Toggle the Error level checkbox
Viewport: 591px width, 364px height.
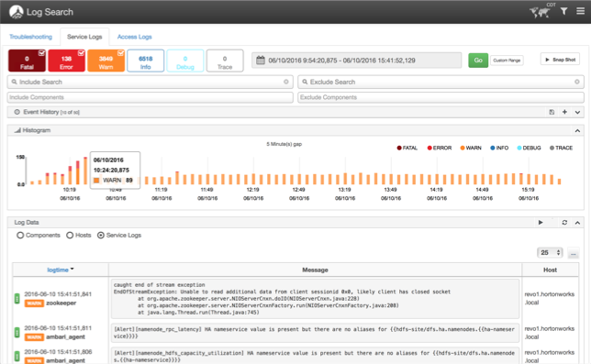[81, 53]
